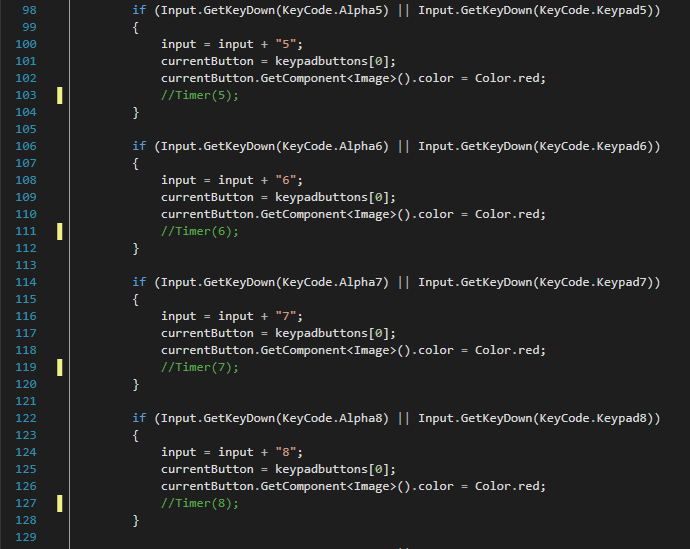The image size is (690, 549).
Task: Click line number 111 in the gutter
Action: coord(26,231)
